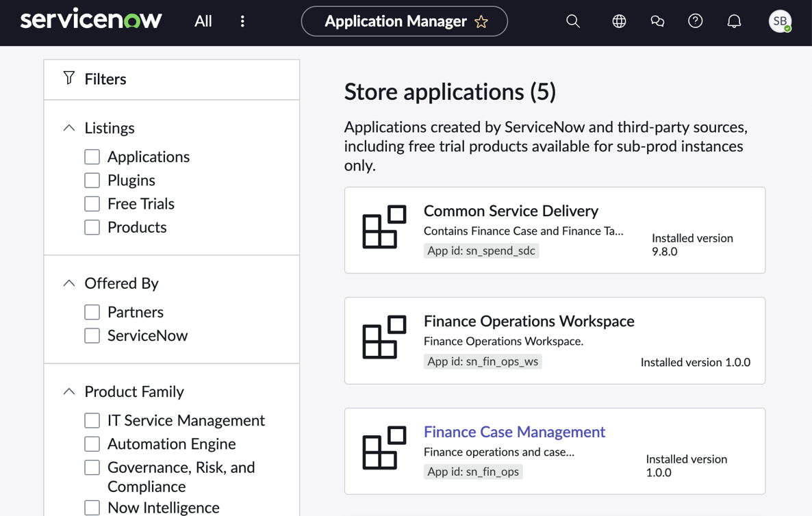Open notifications bell icon
Screen dimensions: 812x516
click(x=734, y=21)
